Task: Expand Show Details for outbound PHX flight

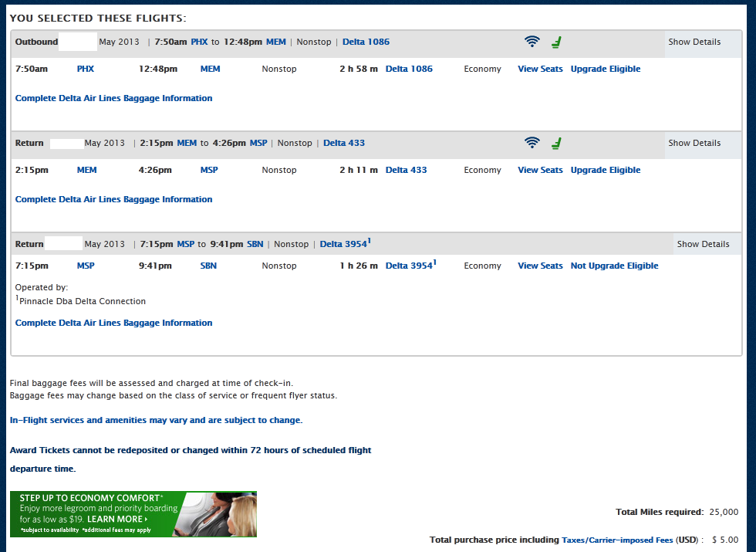Action: (x=694, y=42)
